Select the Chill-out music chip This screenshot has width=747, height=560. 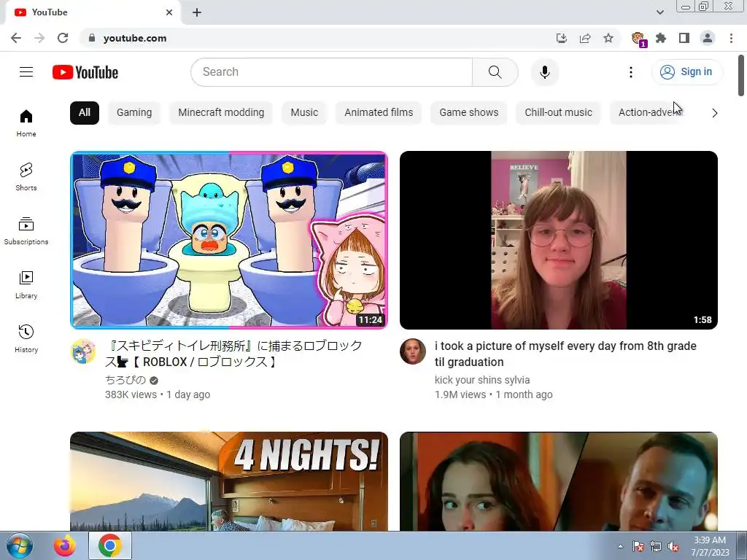(x=558, y=113)
